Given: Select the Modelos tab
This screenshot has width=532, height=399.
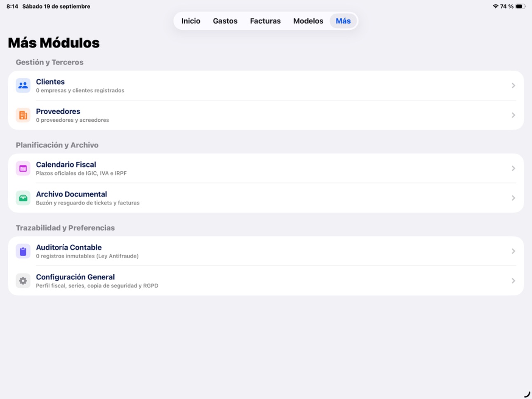Looking at the screenshot, I should (x=308, y=21).
